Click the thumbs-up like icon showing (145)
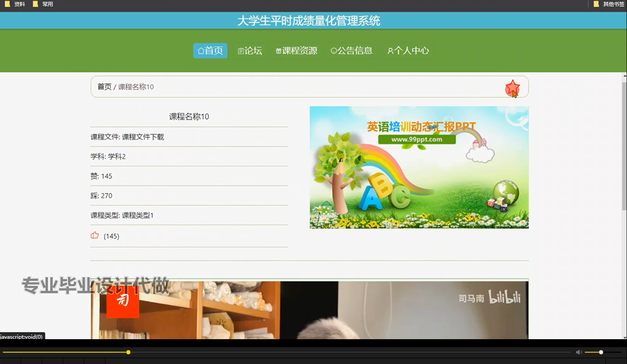Screen dimensions: 627x364 pos(95,235)
